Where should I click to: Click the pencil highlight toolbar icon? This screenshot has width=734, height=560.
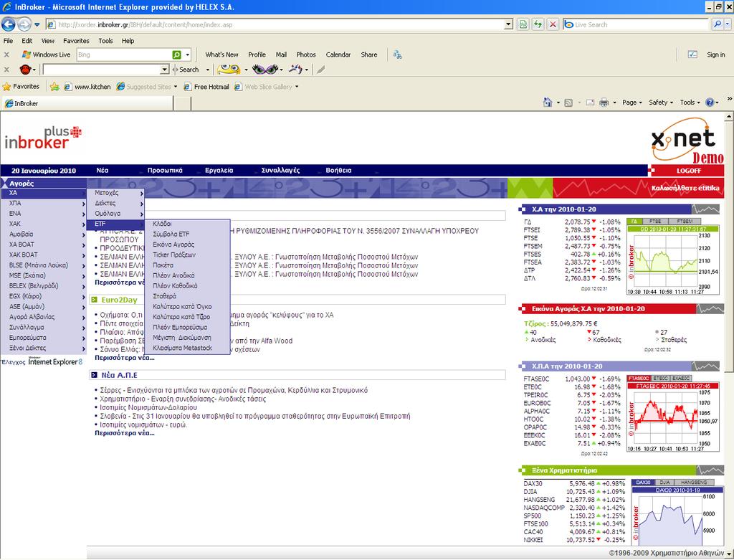[320, 70]
